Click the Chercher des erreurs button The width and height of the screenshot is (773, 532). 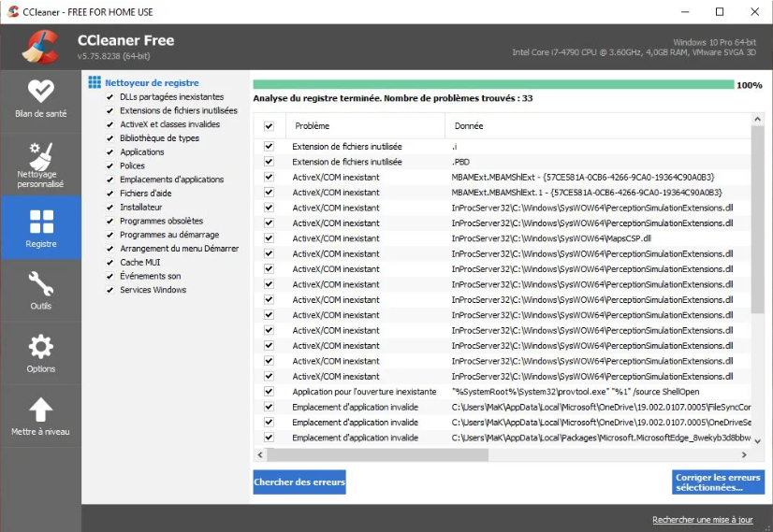pos(299,482)
